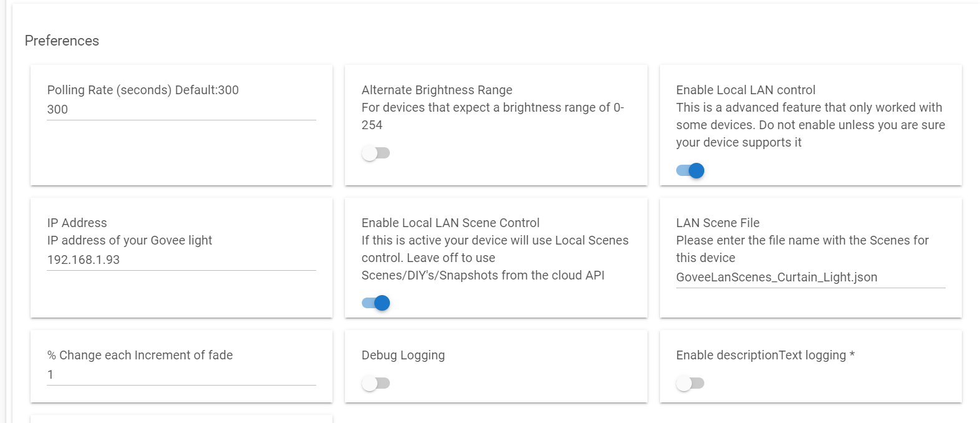Click the Preferences section heading
Viewport: 980px width, 423px height.
(62, 41)
